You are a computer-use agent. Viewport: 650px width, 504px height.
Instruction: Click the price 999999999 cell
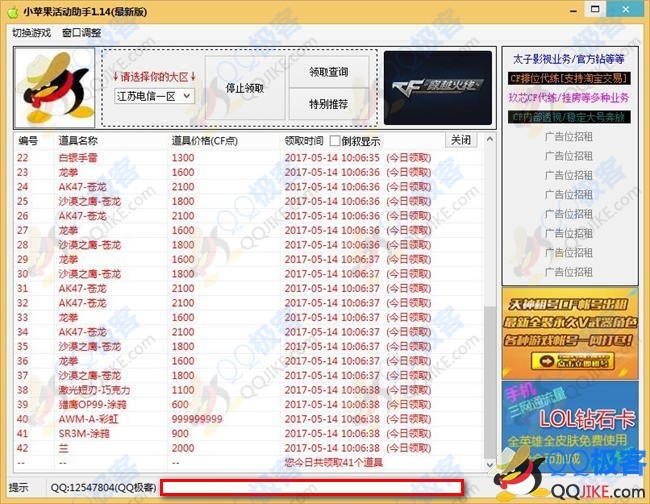(x=197, y=419)
